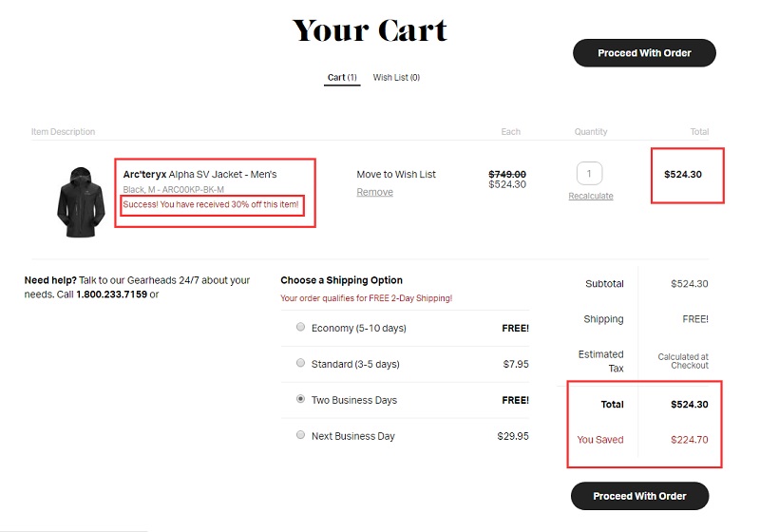The width and height of the screenshot is (760, 532).
Task: Select Next Business Day shipping
Action: pyautogui.click(x=300, y=434)
